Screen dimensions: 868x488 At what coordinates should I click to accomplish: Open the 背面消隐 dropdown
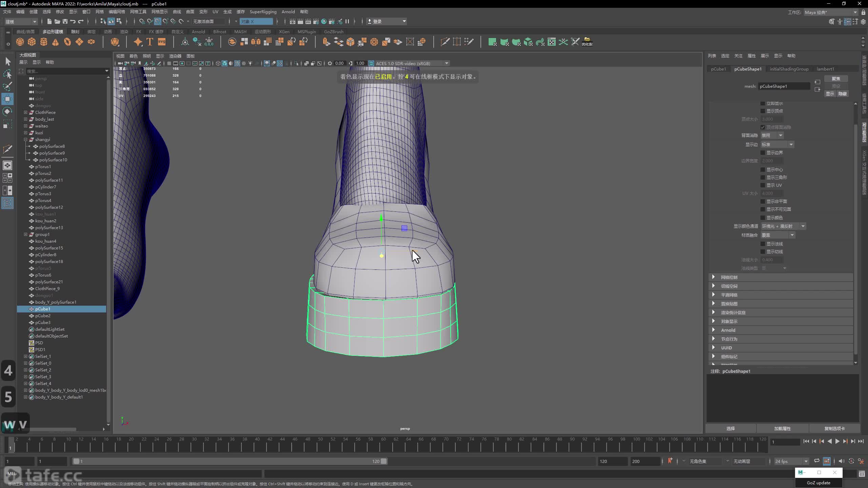[x=772, y=135]
